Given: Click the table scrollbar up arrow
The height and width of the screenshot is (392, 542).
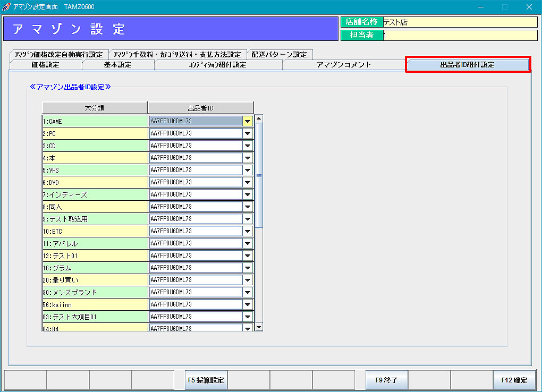Looking at the screenshot, I should [259, 118].
